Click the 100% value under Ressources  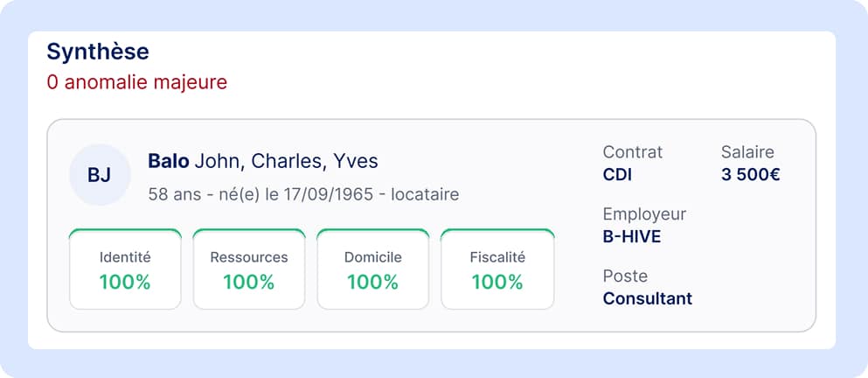point(249,283)
